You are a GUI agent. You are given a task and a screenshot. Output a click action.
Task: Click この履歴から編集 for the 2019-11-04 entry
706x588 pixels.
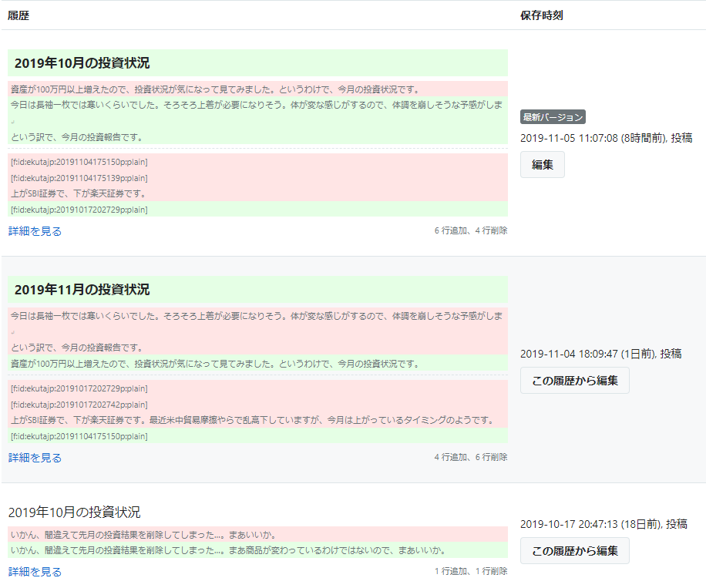[574, 381]
